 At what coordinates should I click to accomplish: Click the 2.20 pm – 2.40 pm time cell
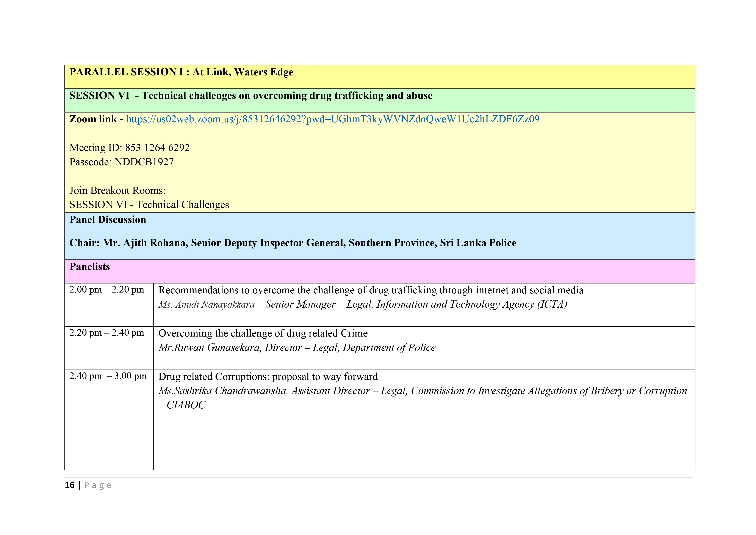click(x=107, y=333)
